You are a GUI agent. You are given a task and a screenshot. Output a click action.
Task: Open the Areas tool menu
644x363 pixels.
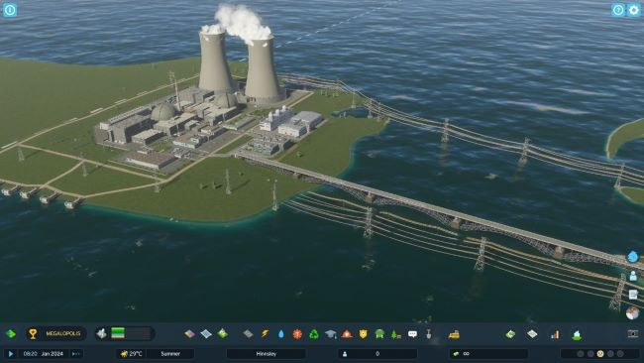[x=206, y=334]
